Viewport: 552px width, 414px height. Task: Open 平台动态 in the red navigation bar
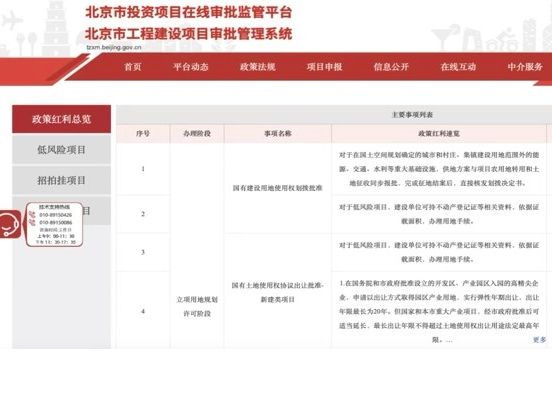click(x=190, y=67)
